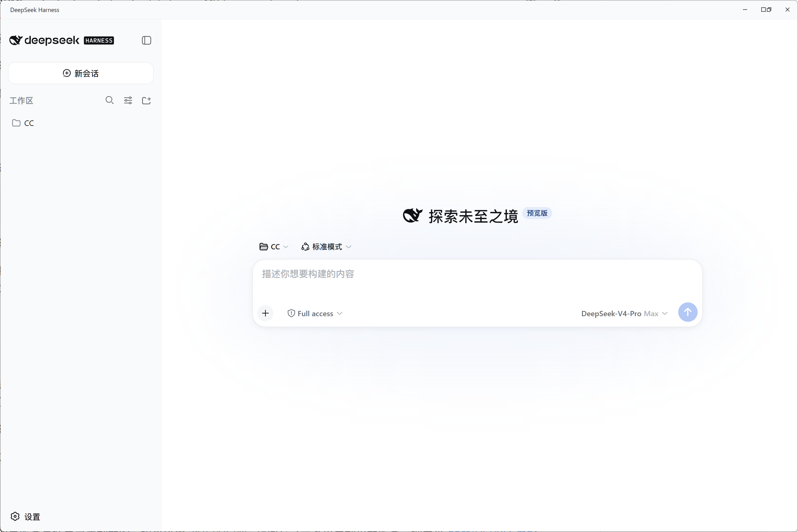Click the 工作区 section label
Viewport: 798px width, 532px height.
[21, 100]
